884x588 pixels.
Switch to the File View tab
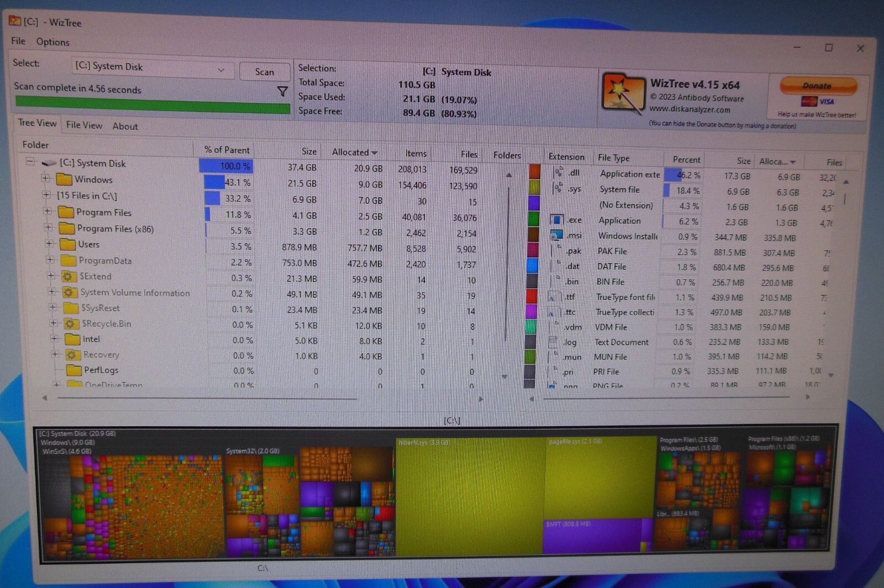(x=83, y=125)
